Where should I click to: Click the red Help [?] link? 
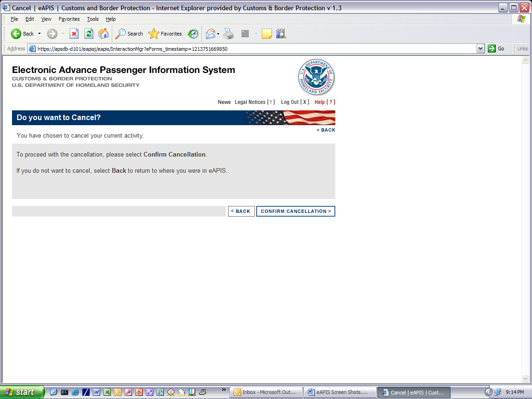pos(325,102)
